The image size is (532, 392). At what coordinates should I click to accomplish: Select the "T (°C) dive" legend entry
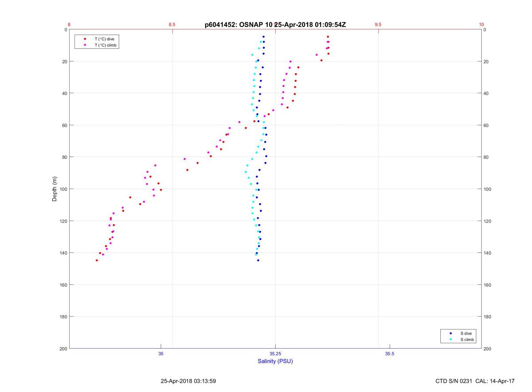click(104, 39)
